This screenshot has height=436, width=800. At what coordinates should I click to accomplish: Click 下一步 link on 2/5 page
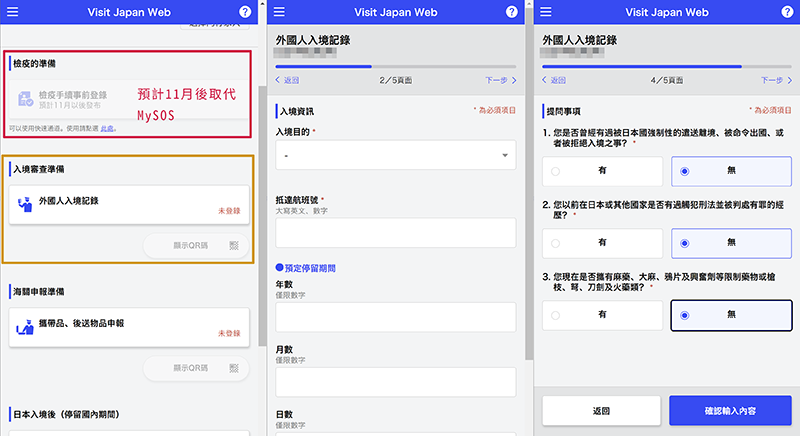pyautogui.click(x=496, y=80)
